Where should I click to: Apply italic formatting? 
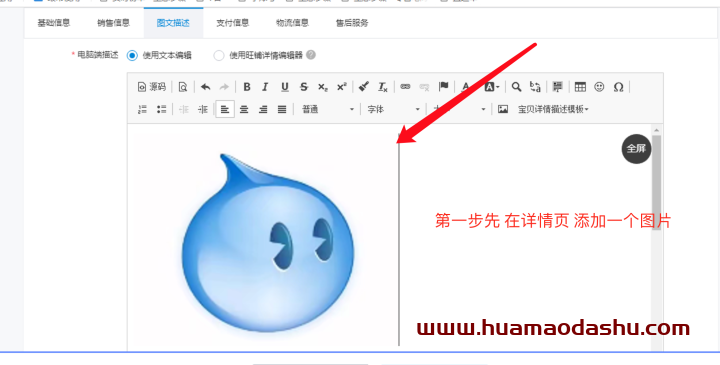(x=265, y=87)
